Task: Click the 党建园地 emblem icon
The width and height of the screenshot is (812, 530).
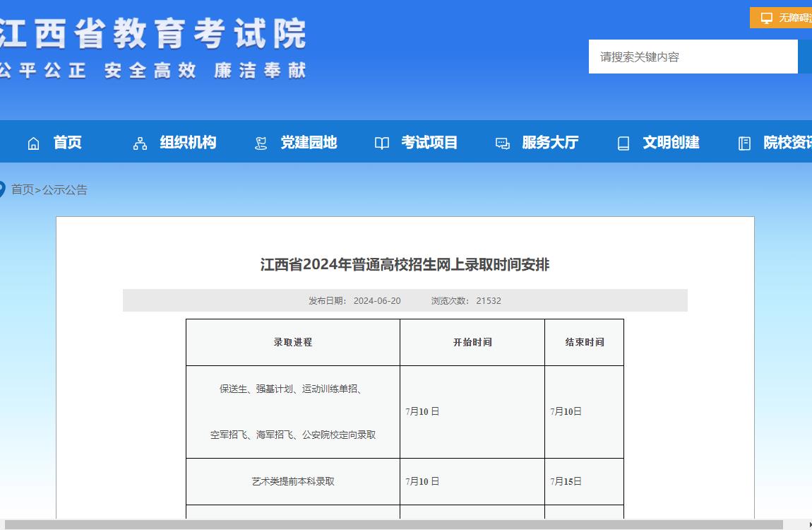Action: tap(260, 143)
